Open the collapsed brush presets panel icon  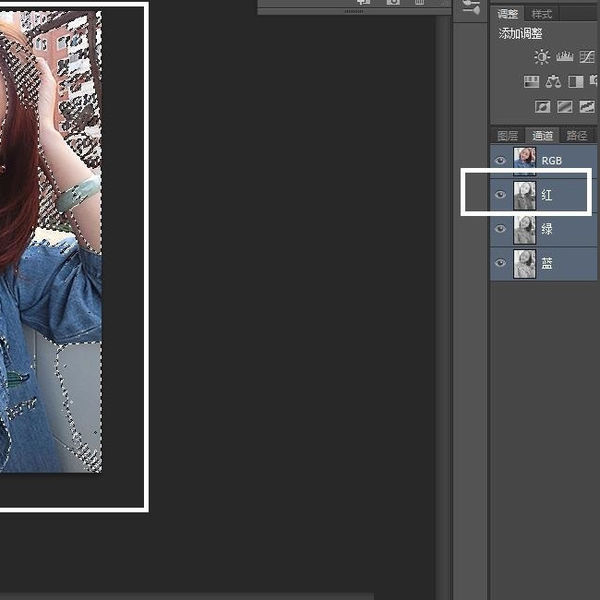coord(471,8)
